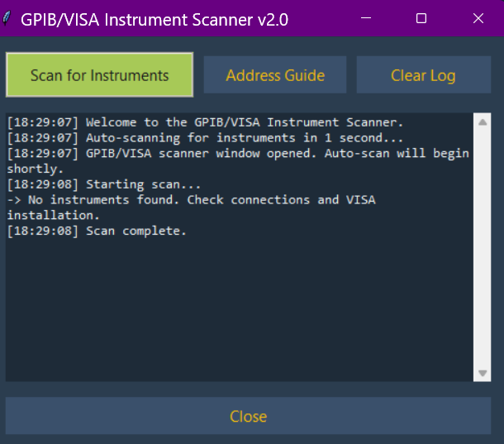Maximize the Instrument Scanner window
This screenshot has width=504, height=444.
(421, 18)
